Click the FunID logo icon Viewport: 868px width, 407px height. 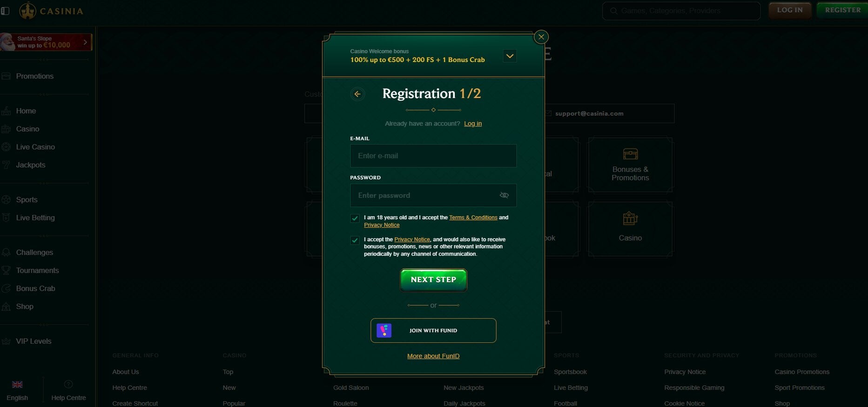tap(384, 330)
